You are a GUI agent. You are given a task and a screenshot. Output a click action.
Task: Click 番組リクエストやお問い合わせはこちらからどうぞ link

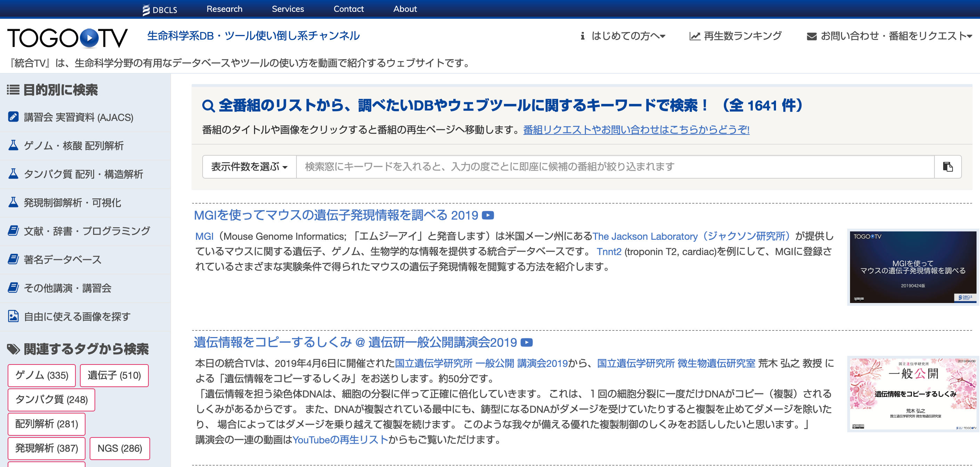point(636,130)
